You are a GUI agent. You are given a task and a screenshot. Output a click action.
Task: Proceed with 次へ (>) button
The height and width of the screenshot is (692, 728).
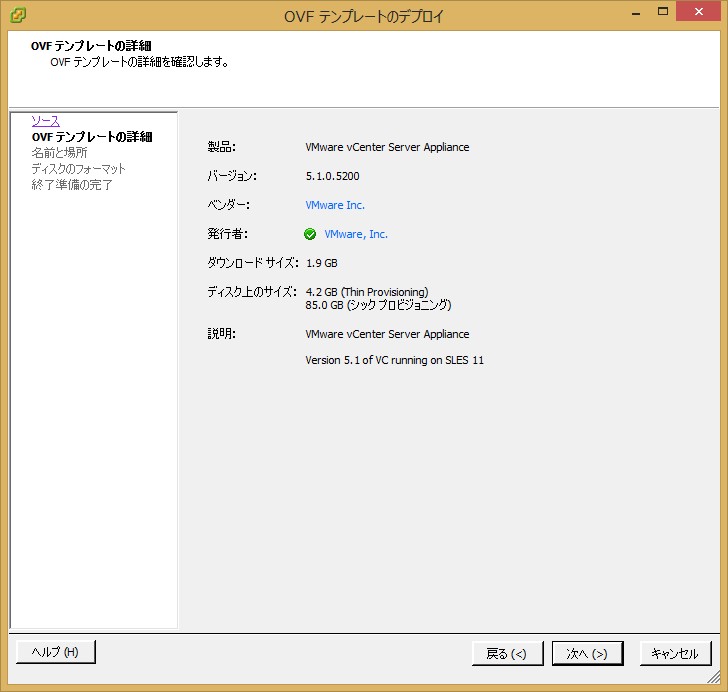[x=587, y=653]
